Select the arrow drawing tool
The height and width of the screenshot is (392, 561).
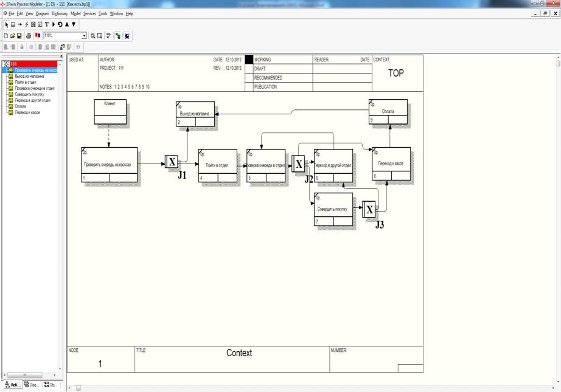coord(19,24)
